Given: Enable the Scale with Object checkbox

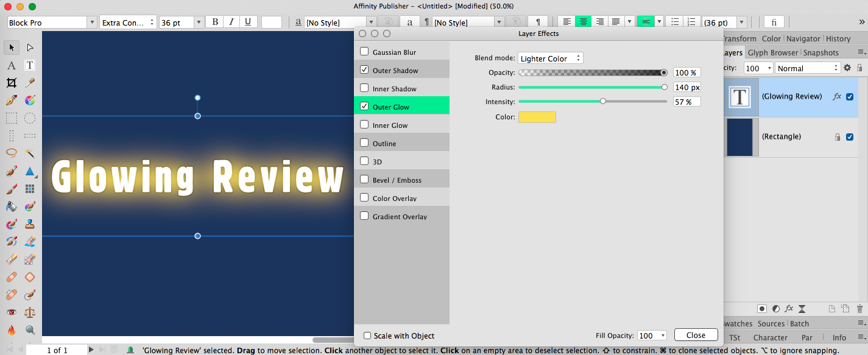Looking at the screenshot, I should point(367,336).
